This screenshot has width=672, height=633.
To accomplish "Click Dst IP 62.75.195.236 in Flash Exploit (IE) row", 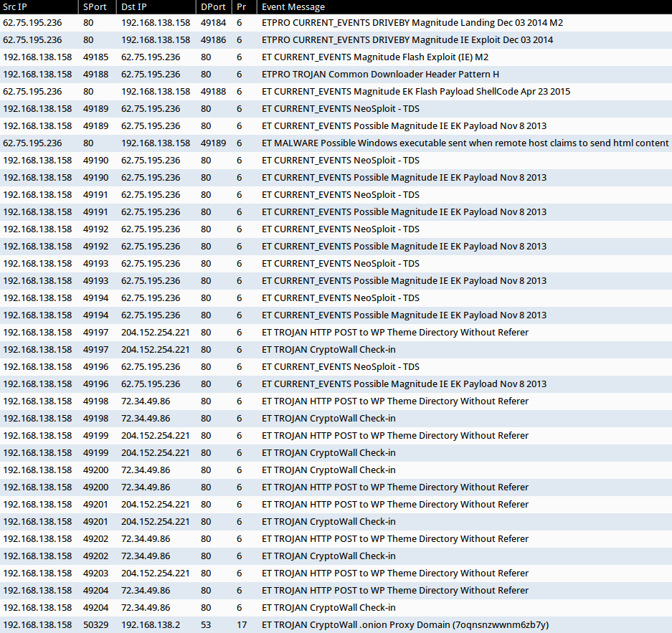I will pos(151,57).
